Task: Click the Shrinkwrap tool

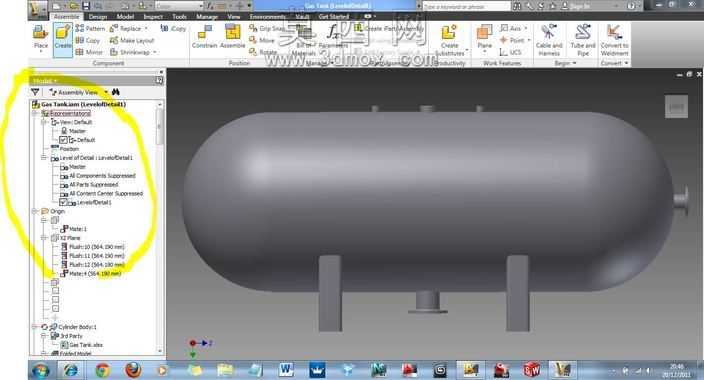Action: pyautogui.click(x=133, y=52)
